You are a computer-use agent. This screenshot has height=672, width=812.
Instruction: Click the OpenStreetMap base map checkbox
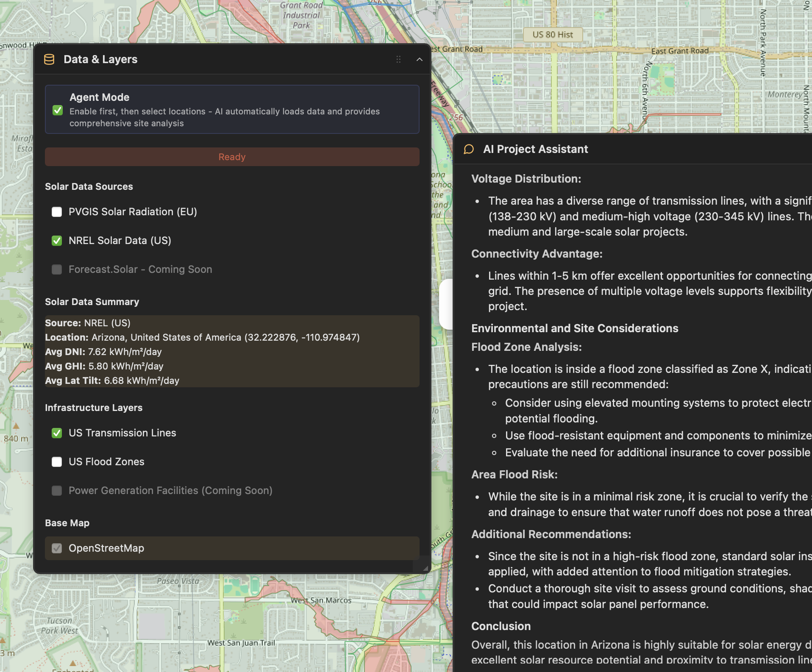point(57,548)
